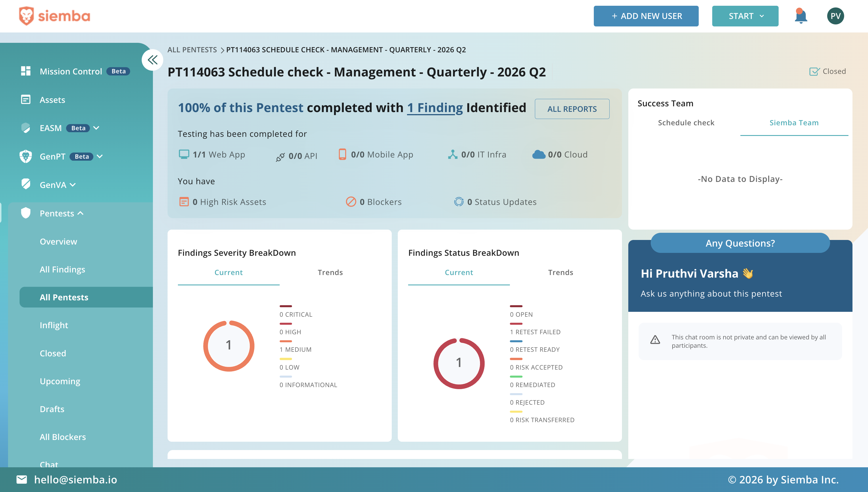Viewport: 868px width, 492px height.
Task: Click the Mobile App phone icon
Action: pyautogui.click(x=342, y=154)
